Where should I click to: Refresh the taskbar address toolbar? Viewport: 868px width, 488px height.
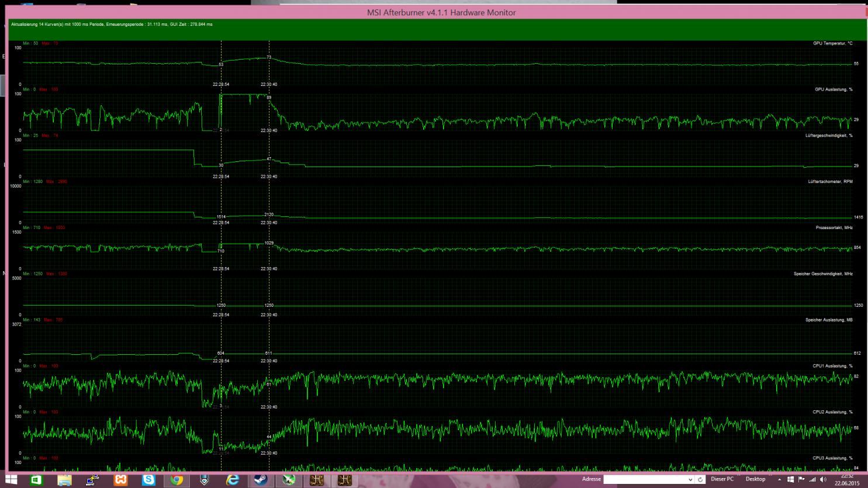pos(700,479)
